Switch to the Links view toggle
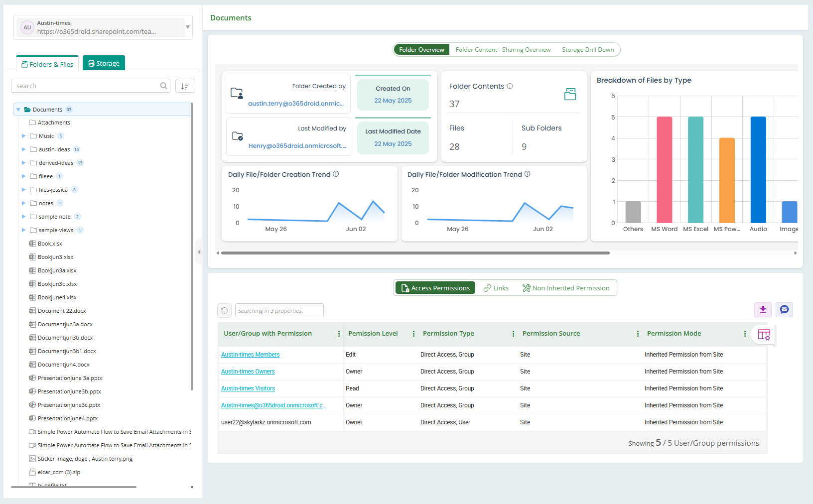Viewport: 813px width, 504px height. pyautogui.click(x=496, y=287)
